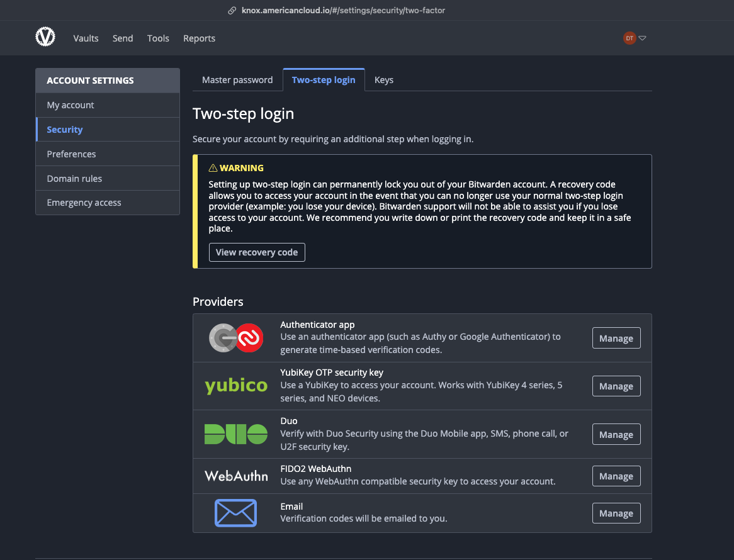Click the vault logo in the header
Screen dimensions: 734x560
45,38
